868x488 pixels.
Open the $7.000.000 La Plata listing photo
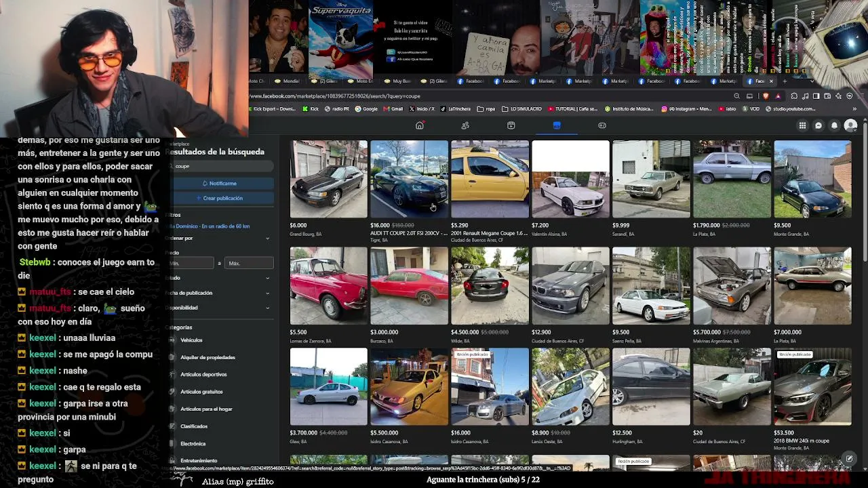tap(812, 286)
